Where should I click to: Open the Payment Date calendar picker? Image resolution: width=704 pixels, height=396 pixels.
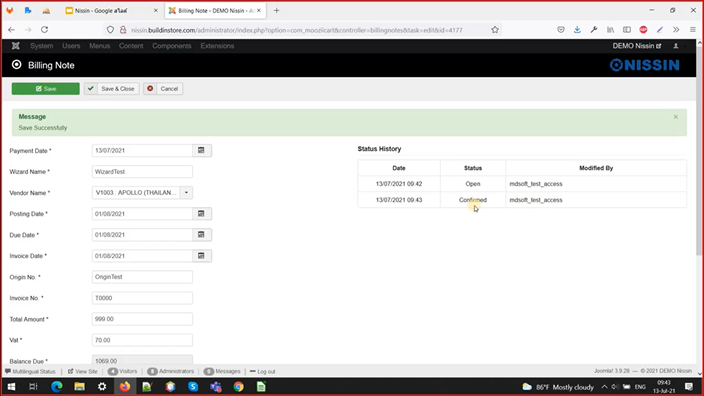point(202,150)
